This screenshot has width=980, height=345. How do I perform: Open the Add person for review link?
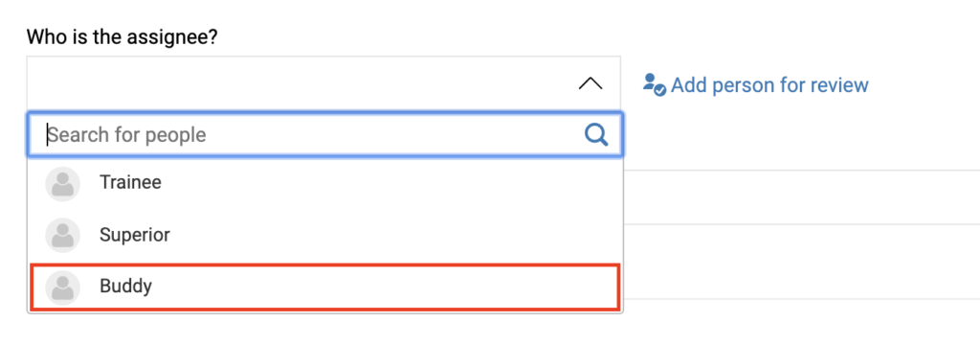pyautogui.click(x=756, y=84)
